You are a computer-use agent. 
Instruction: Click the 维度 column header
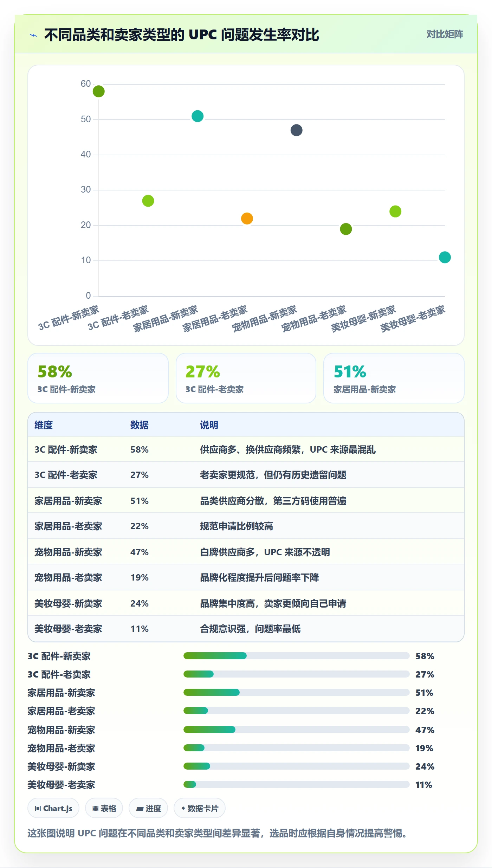(44, 425)
